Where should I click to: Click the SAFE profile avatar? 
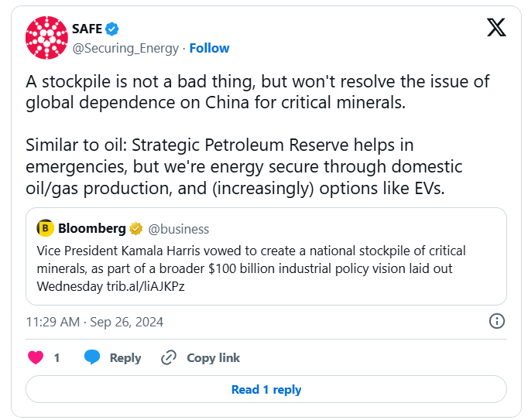(47, 37)
